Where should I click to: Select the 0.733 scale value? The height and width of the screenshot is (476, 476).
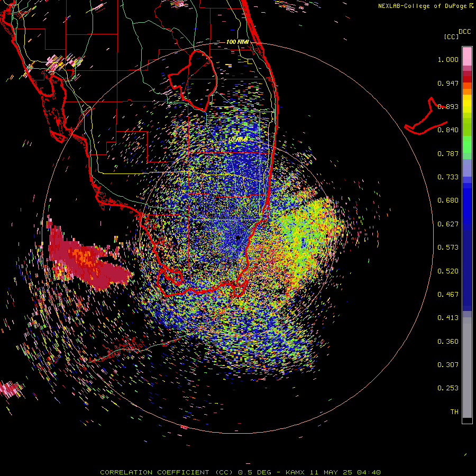click(448, 177)
